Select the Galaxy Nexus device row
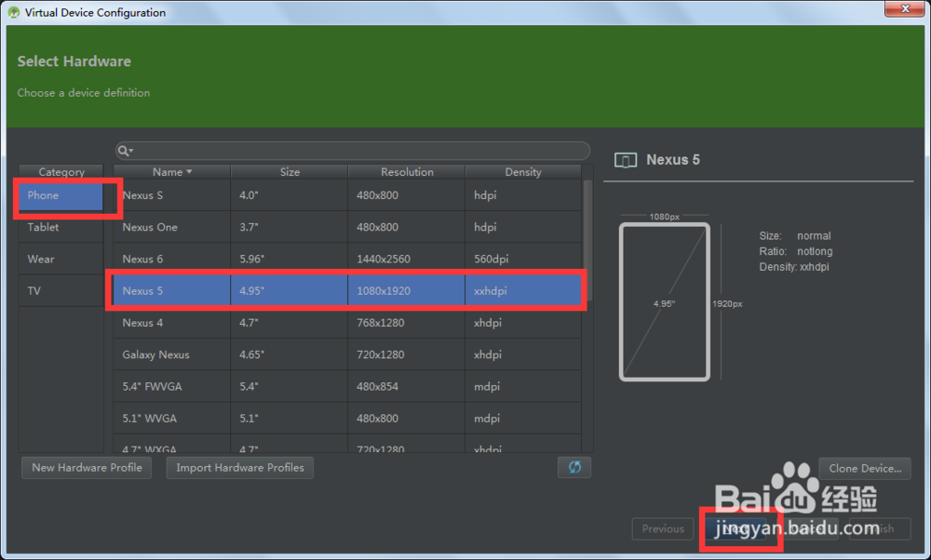931x560 pixels. (347, 354)
